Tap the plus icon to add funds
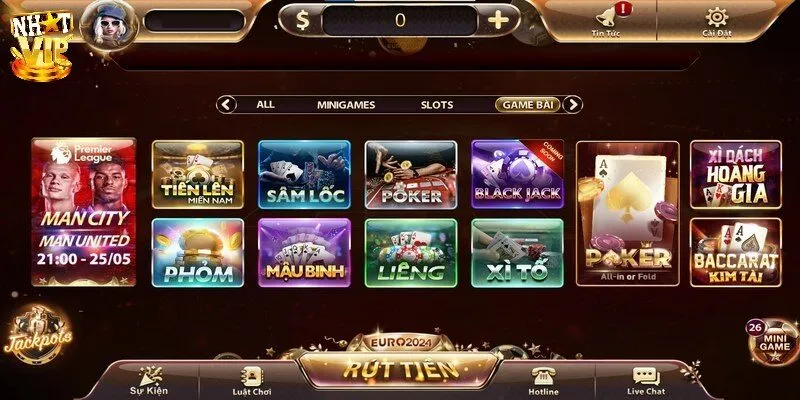Viewport: 800px width, 400px height. coord(498,20)
